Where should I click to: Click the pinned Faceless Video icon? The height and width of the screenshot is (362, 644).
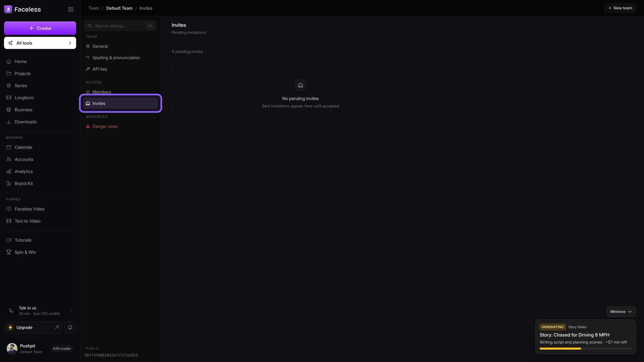[x=9, y=209]
